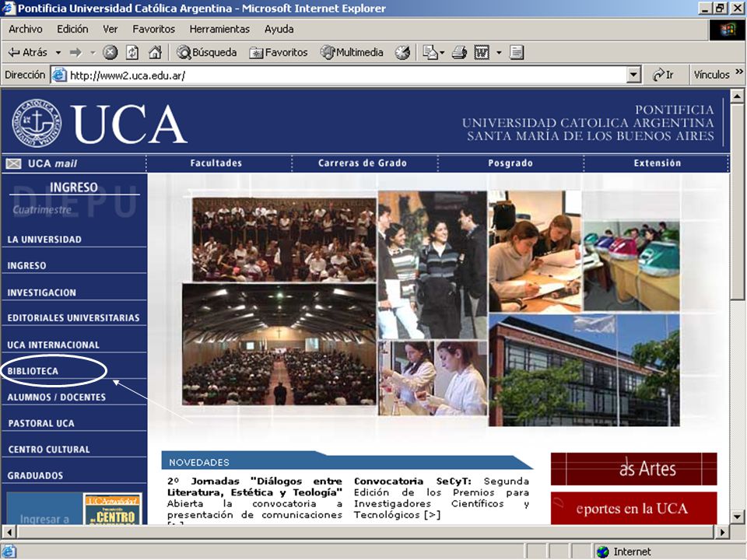The height and width of the screenshot is (560, 747).
Task: Click the Mail icon in toolbar
Action: point(430,52)
